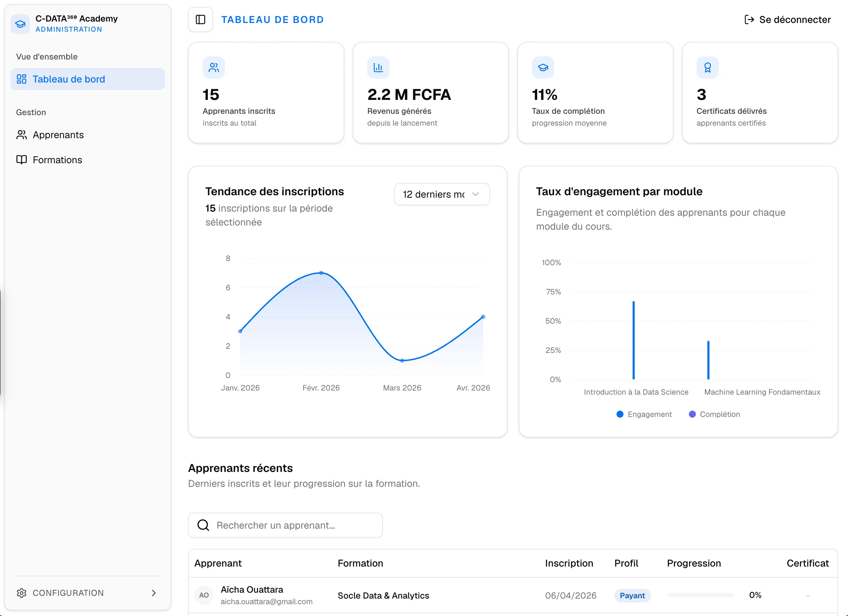Click the Apprenants inscrits users icon
The image size is (848, 616).
213,68
